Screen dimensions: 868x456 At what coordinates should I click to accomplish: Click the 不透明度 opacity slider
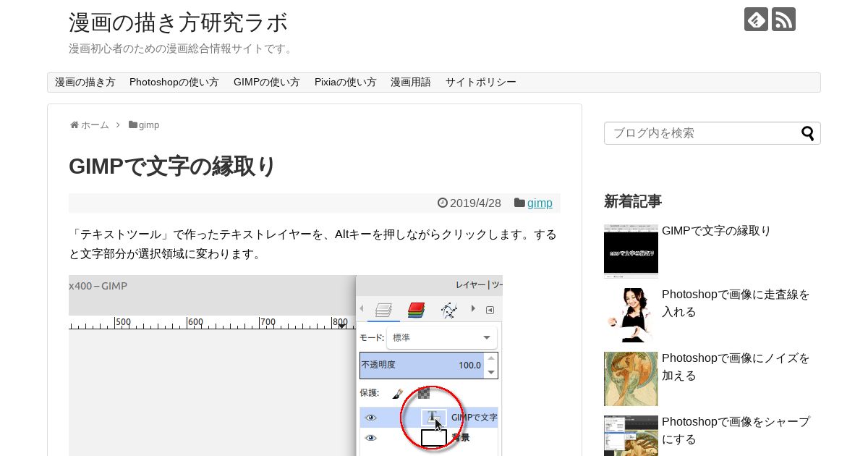[422, 366]
